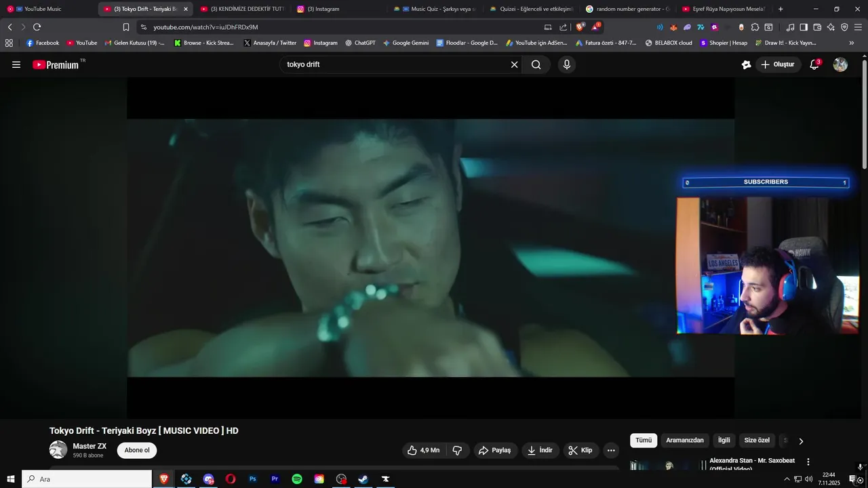The image size is (868, 488).
Task: Open the BELABOX cloud bookmark
Action: point(669,43)
